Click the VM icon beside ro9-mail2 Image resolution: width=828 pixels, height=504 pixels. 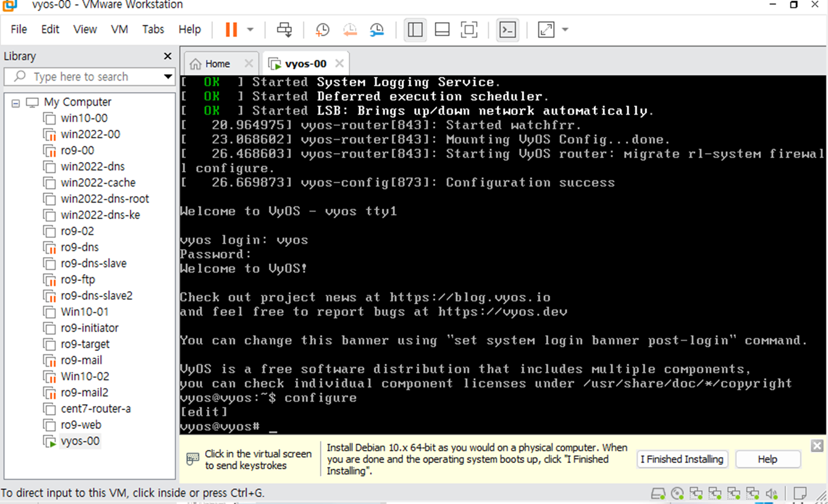coord(50,393)
